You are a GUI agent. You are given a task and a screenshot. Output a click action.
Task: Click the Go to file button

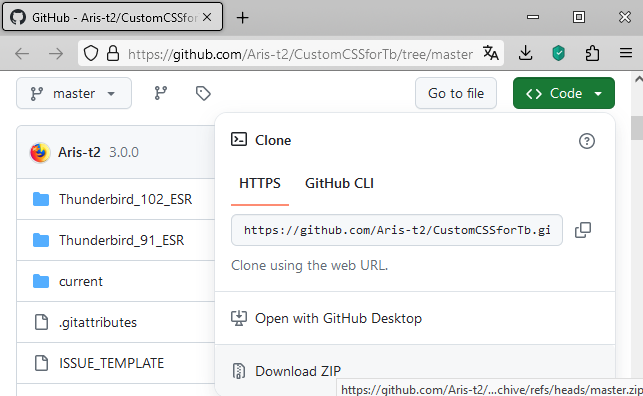pos(456,93)
